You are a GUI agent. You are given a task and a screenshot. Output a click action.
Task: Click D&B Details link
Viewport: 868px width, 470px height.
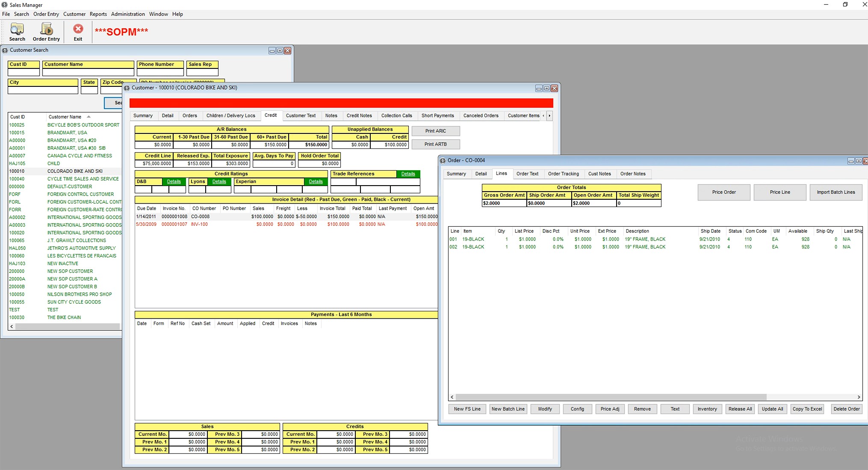click(x=174, y=182)
